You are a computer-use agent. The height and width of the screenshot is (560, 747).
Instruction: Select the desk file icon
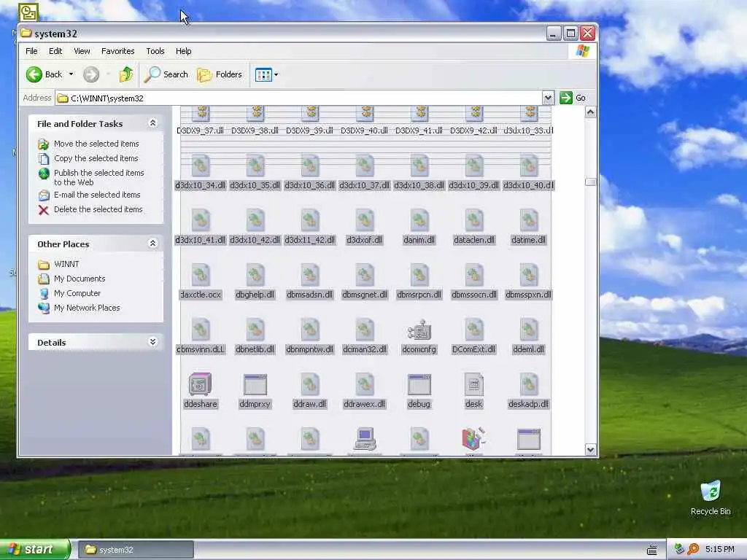(x=473, y=384)
